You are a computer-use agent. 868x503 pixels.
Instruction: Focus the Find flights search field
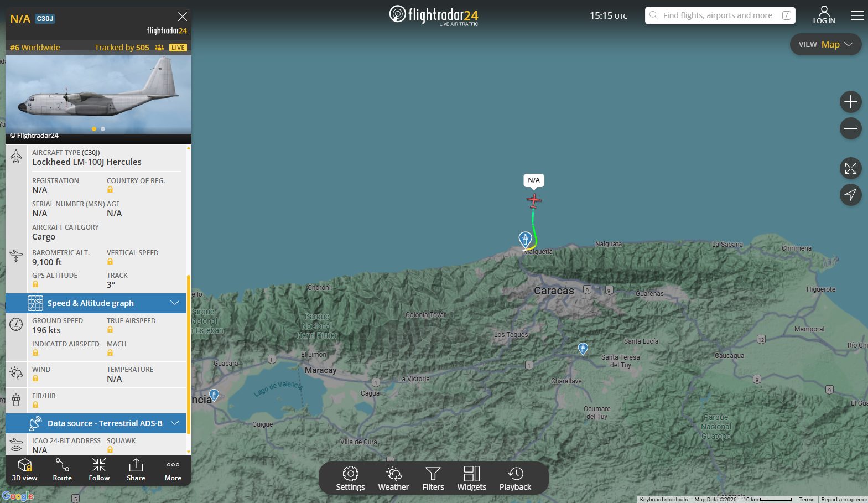[x=718, y=15]
